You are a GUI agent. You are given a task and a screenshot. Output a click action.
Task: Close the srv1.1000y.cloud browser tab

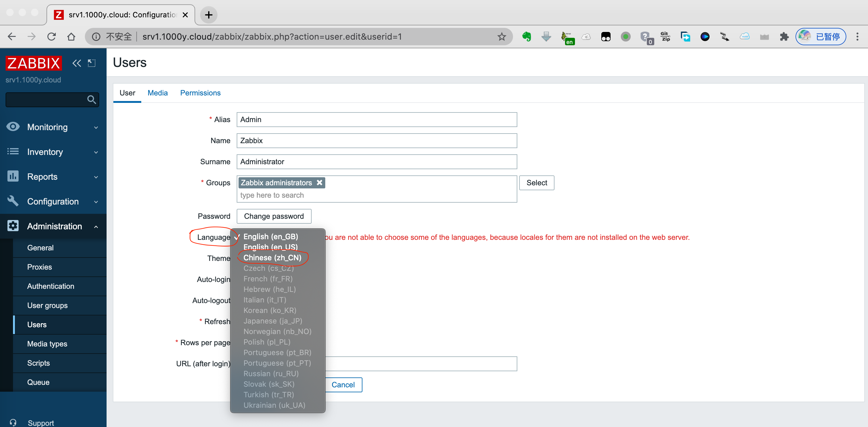click(185, 15)
